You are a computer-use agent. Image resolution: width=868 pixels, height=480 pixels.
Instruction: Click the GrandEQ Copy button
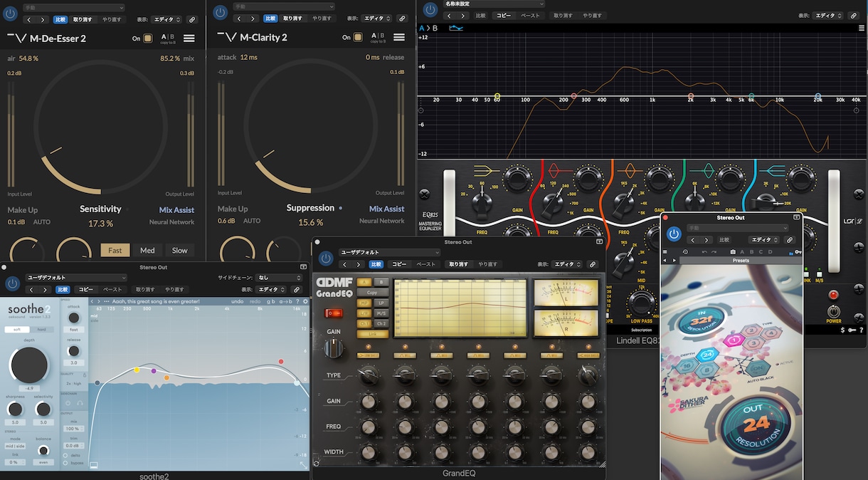pos(373,292)
